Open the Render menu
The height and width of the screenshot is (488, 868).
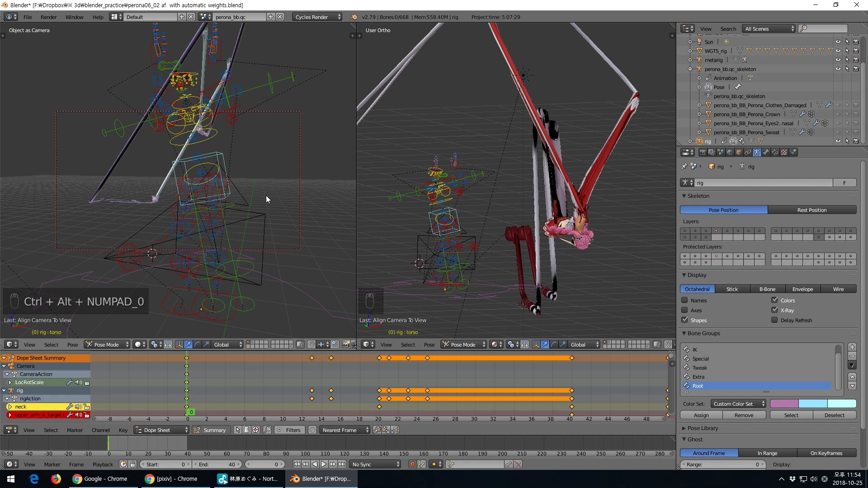click(x=49, y=17)
